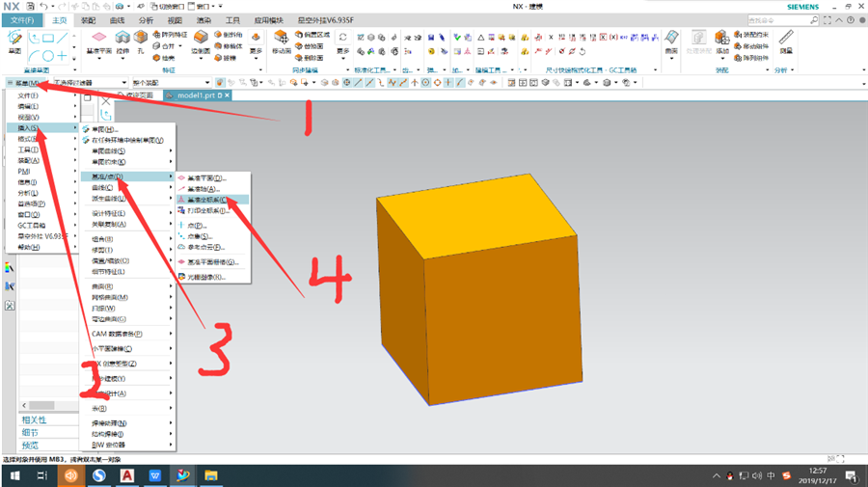This screenshot has height=487, width=868.
Task: Choose 插入(S) in the menu list
Action: [x=43, y=128]
